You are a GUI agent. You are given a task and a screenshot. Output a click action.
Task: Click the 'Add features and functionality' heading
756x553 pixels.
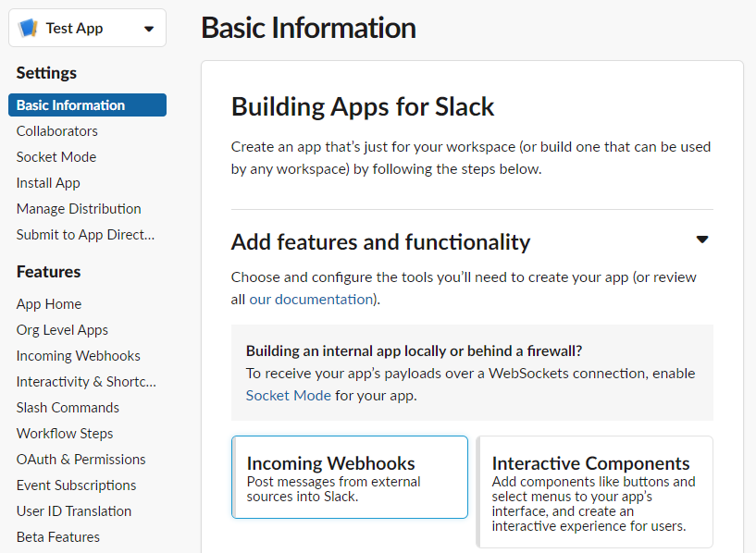point(380,241)
